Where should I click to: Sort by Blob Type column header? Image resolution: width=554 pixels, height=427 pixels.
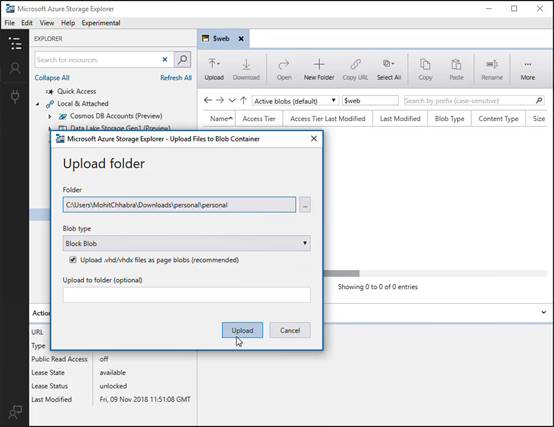click(x=449, y=119)
